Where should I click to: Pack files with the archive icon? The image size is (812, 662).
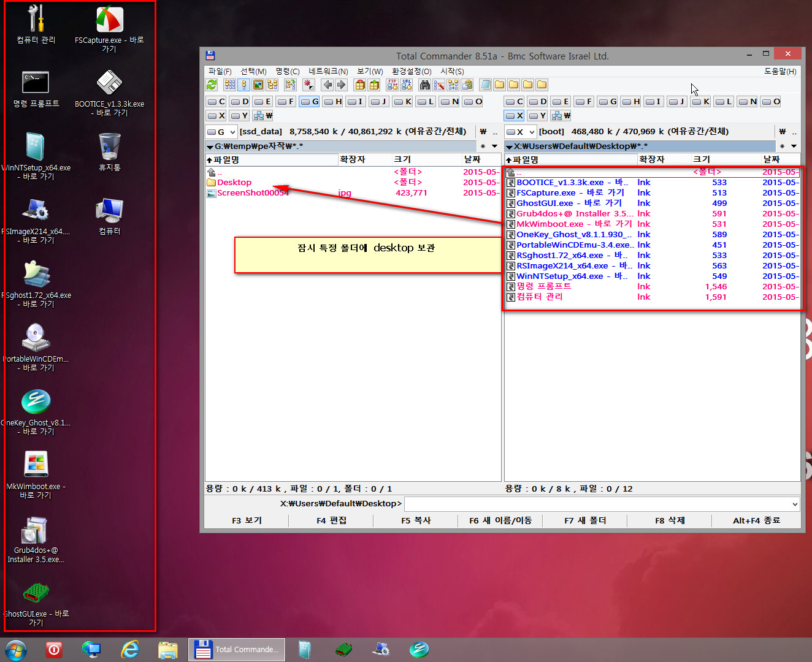pos(360,85)
